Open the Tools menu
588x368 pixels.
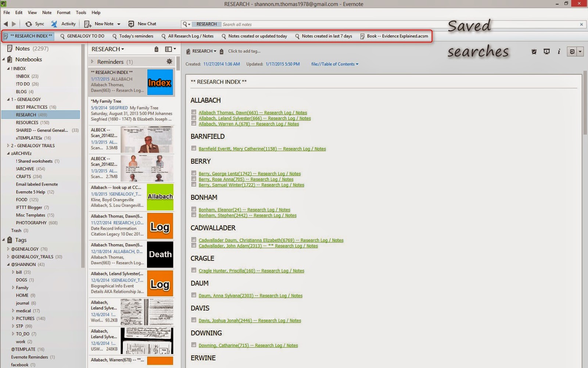81,13
